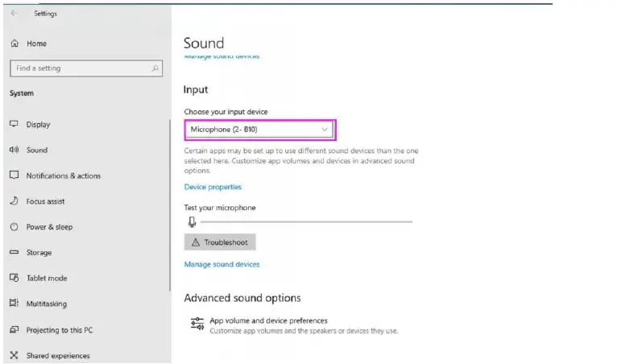Select Tablet mode in sidebar
This screenshot has width=634, height=364.
click(46, 279)
